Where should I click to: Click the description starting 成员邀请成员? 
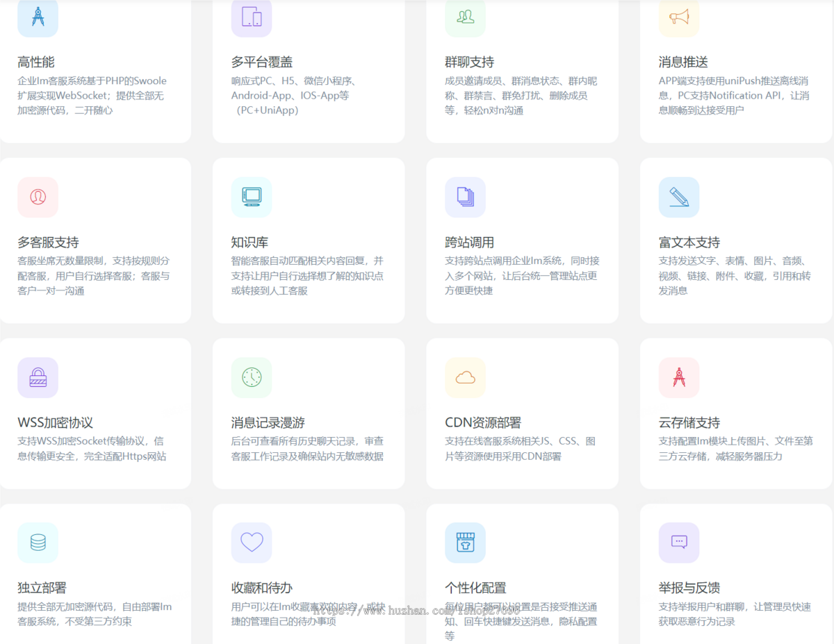coord(521,95)
